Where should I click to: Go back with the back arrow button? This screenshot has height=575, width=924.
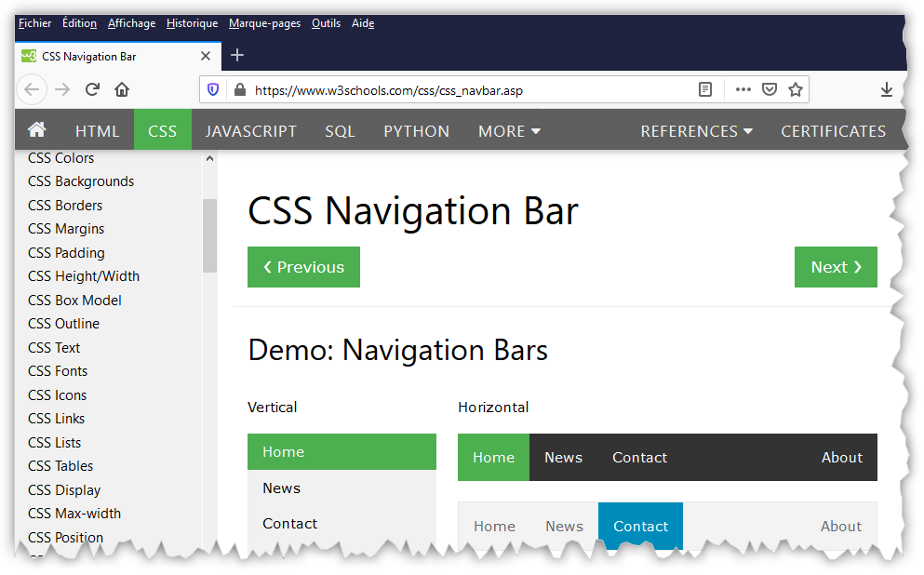[32, 89]
